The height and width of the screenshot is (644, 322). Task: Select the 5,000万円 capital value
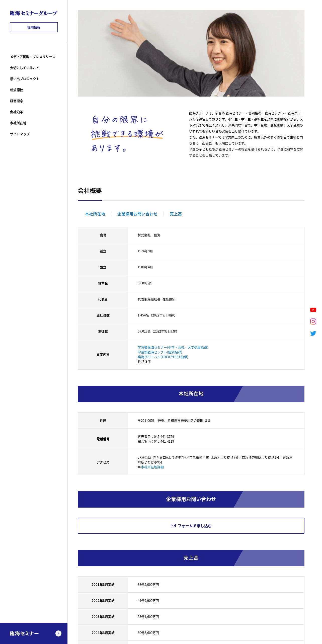(145, 283)
